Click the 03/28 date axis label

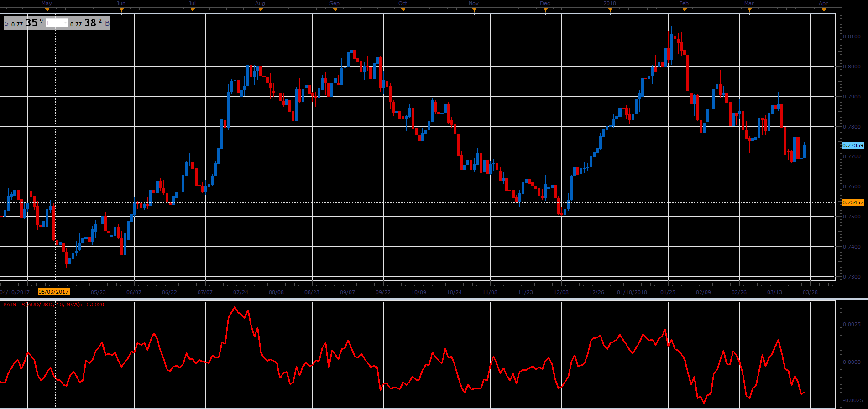tap(810, 292)
